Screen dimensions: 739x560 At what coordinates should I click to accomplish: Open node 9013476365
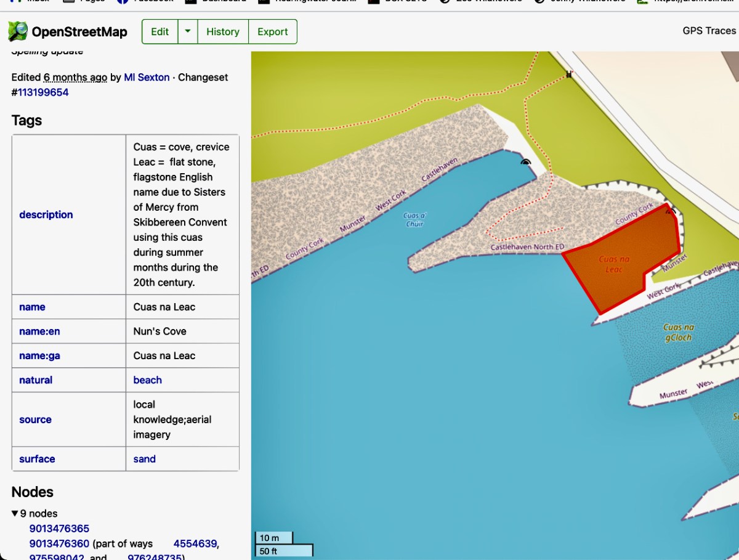pyautogui.click(x=59, y=529)
